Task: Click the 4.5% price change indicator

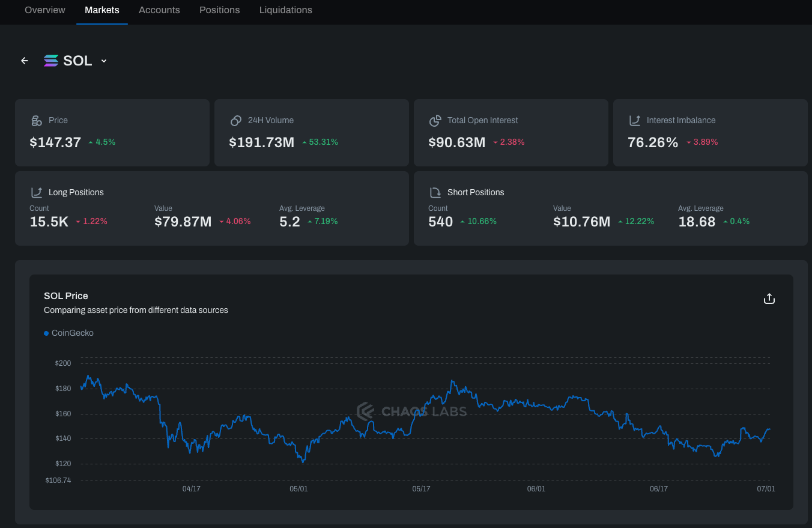Action: coord(101,142)
